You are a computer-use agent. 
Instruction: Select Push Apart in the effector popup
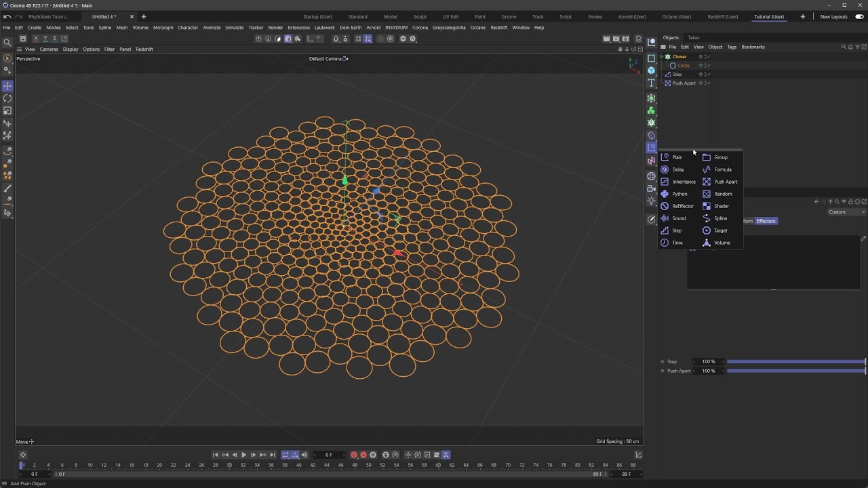coord(722,182)
